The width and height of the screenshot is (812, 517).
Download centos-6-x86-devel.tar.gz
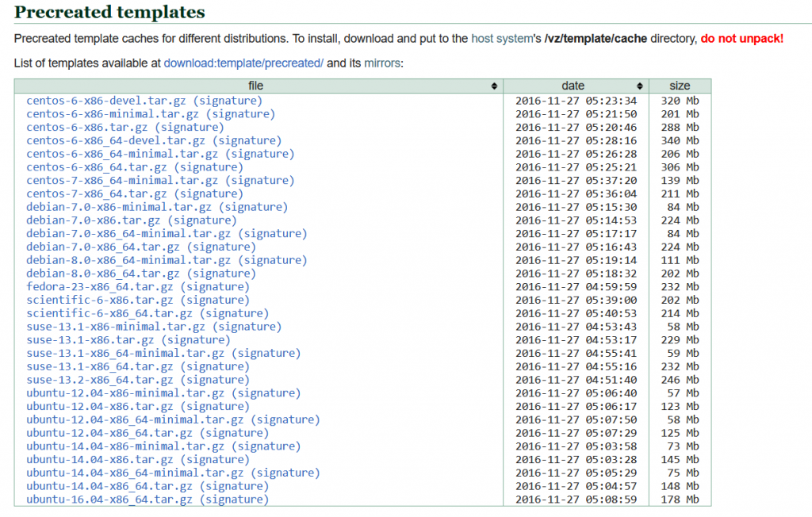pos(106,101)
